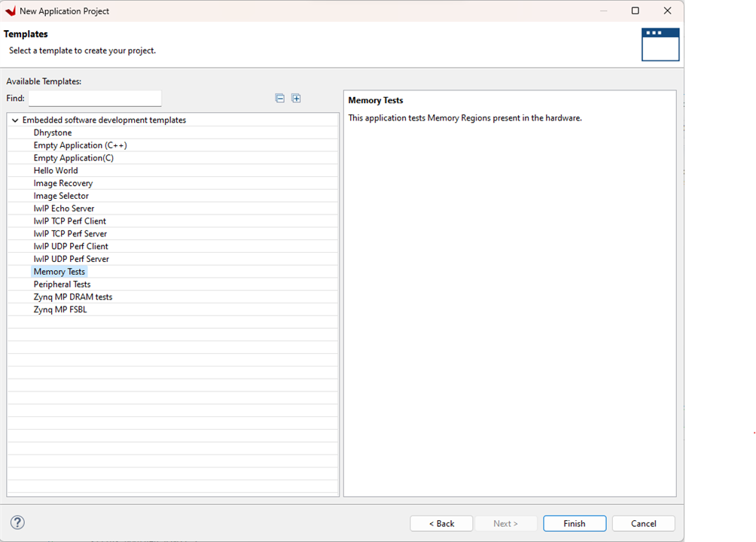The height and width of the screenshot is (542, 756).
Task: Maximize the New Application Project window
Action: click(x=636, y=11)
